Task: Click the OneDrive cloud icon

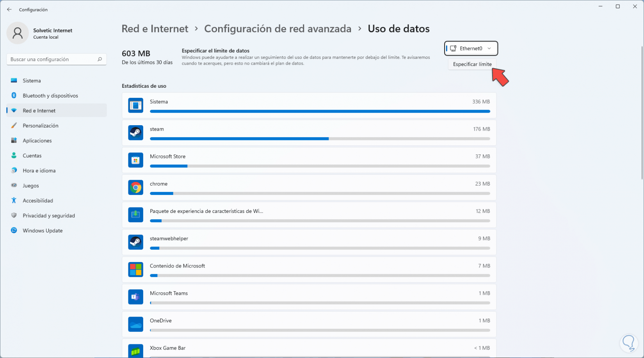Action: [136, 324]
